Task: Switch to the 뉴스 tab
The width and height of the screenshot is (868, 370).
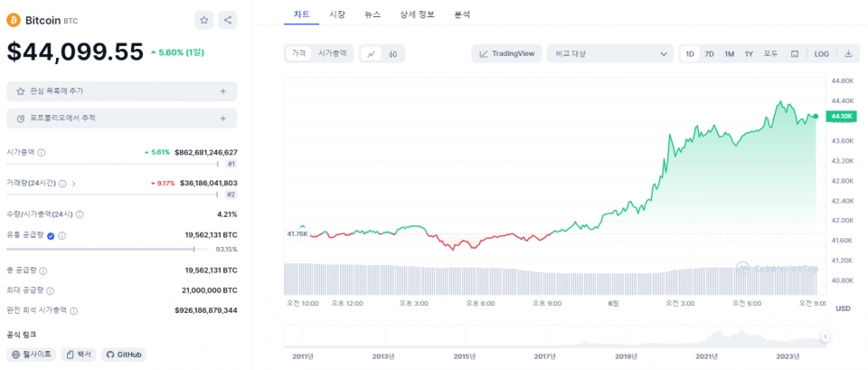Action: click(x=373, y=14)
